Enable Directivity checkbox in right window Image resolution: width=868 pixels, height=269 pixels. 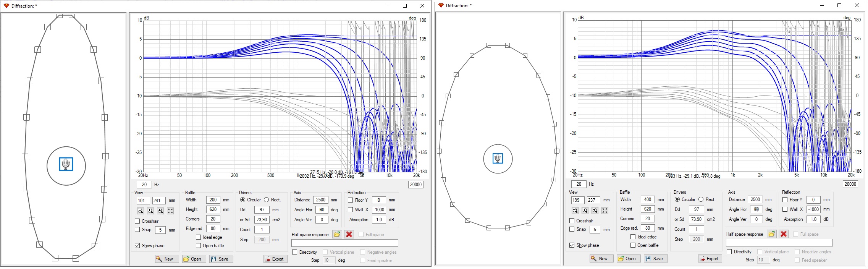pyautogui.click(x=729, y=252)
